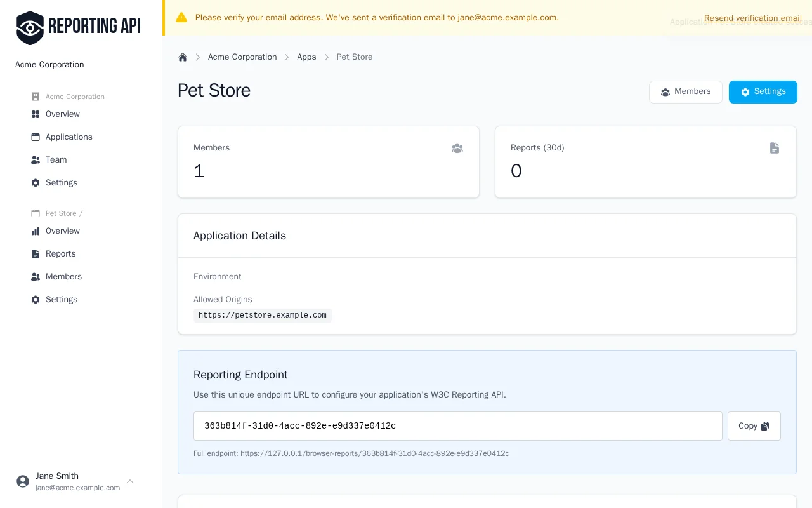This screenshot has width=812, height=508.
Task: Click Jane Smith's avatar icon
Action: click(x=23, y=481)
